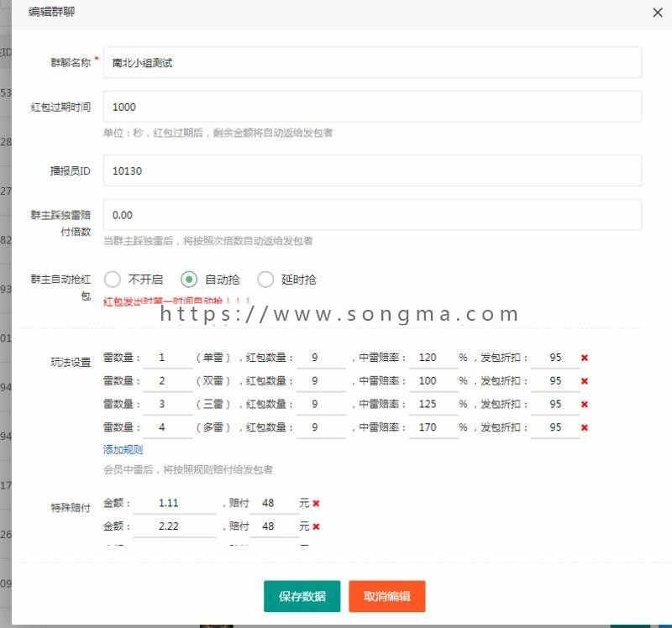Focus the 播报员ID field with 10130
Screen dimensions: 672x628
372,170
